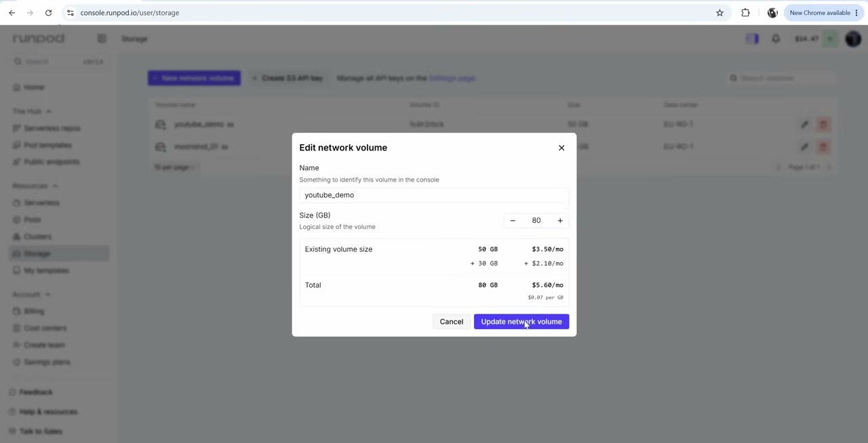Decrease volume size with minus button
This screenshot has height=443, width=868.
(513, 220)
